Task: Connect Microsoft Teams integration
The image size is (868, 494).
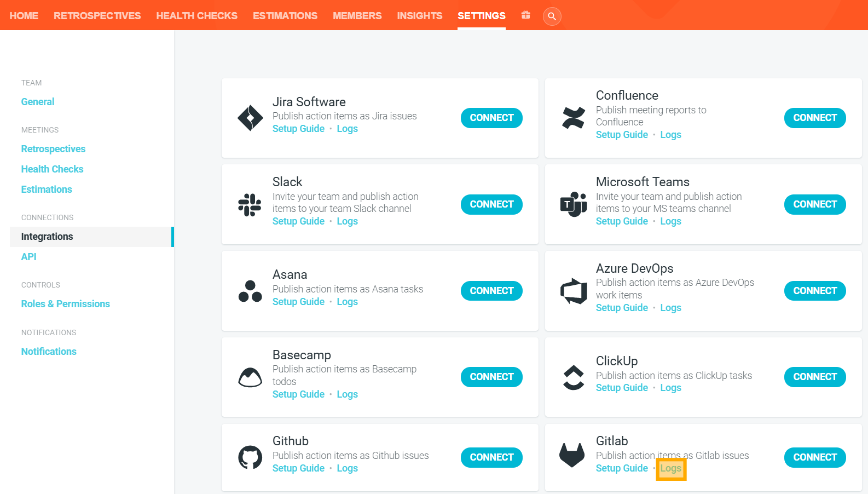Action: pyautogui.click(x=815, y=204)
